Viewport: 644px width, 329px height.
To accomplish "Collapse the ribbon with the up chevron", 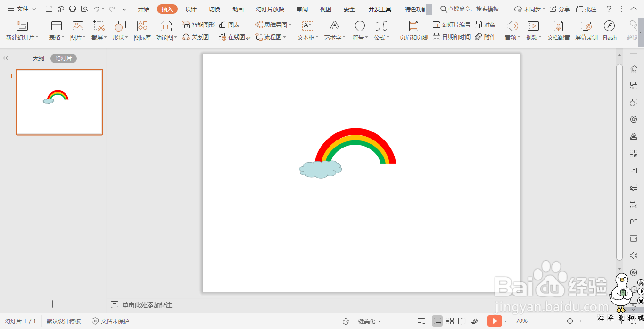I will [634, 9].
